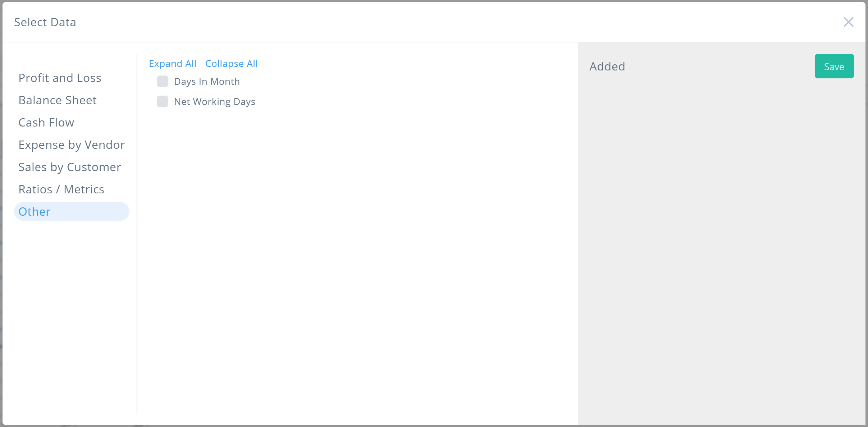Click the Collapse All link
868x427 pixels.
[232, 64]
